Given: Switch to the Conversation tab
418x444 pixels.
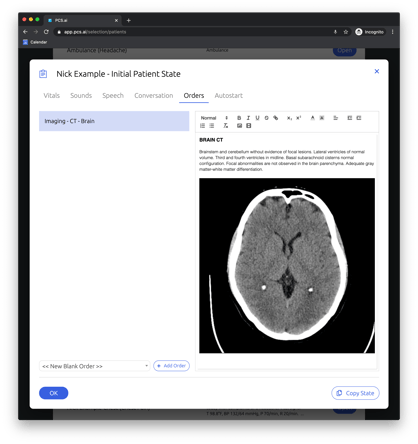Looking at the screenshot, I should pos(154,96).
